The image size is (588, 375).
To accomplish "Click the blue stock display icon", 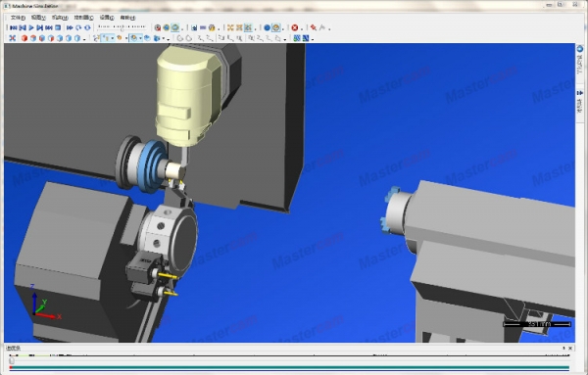I will click(x=147, y=38).
